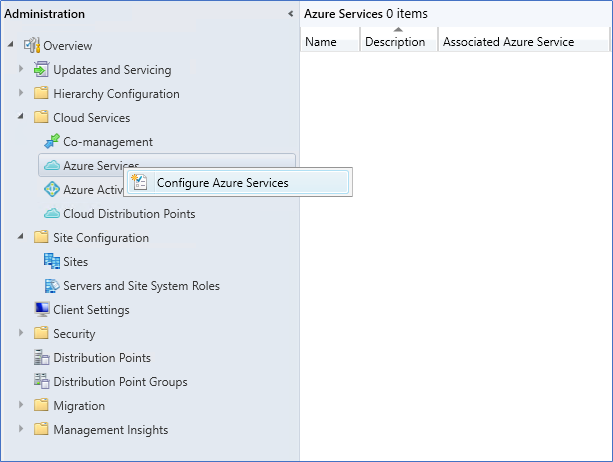Viewport: 613px width, 462px height.
Task: Select the Security label
Action: tap(74, 334)
